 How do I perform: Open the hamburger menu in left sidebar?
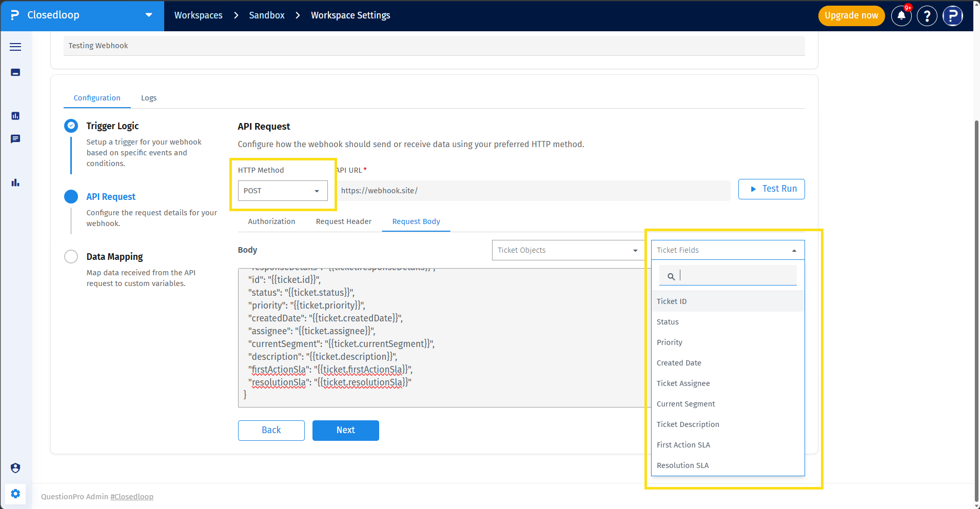(15, 47)
